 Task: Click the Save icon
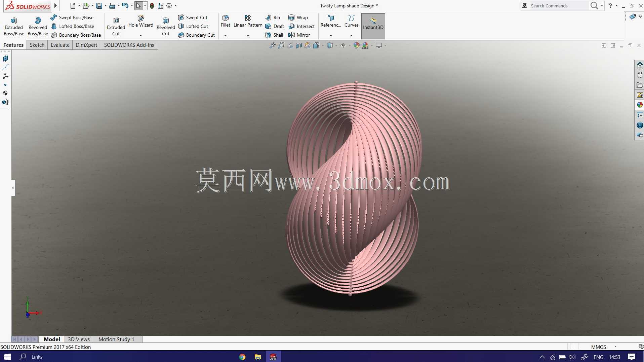pyautogui.click(x=99, y=6)
